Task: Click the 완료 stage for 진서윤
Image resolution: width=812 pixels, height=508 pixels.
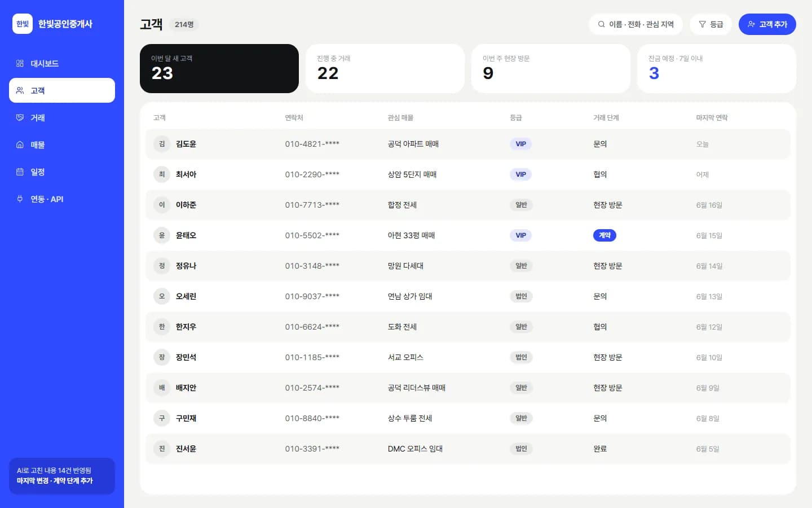Action: (x=600, y=449)
